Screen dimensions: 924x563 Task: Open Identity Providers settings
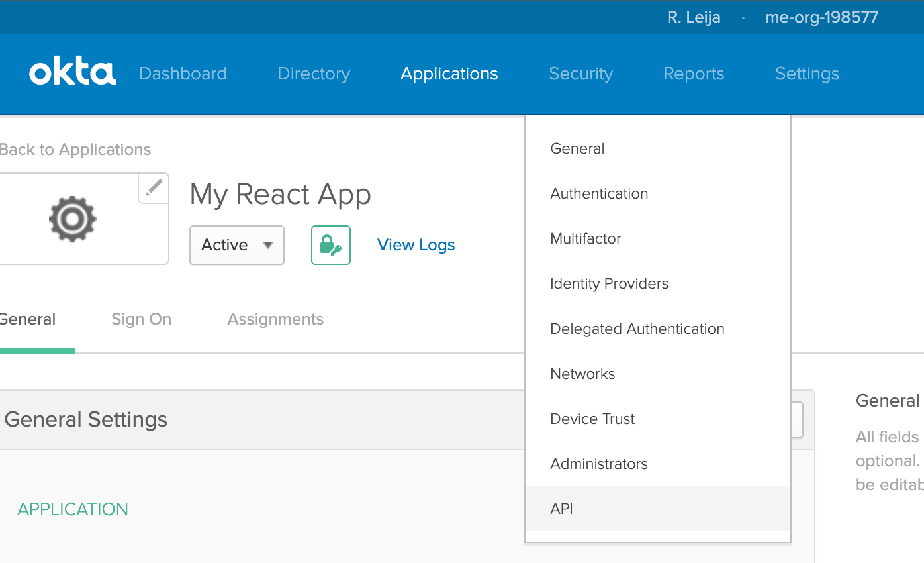609,283
